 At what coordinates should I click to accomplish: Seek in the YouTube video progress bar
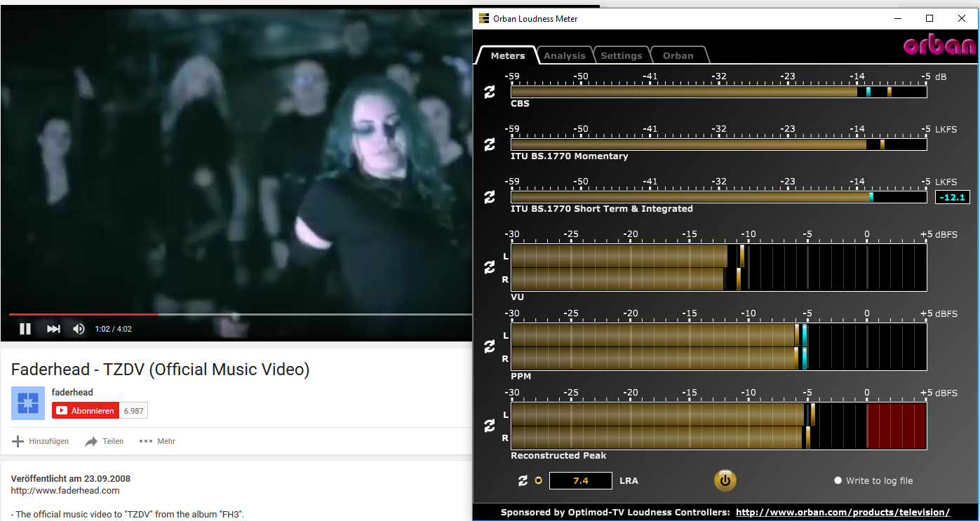click(x=240, y=314)
